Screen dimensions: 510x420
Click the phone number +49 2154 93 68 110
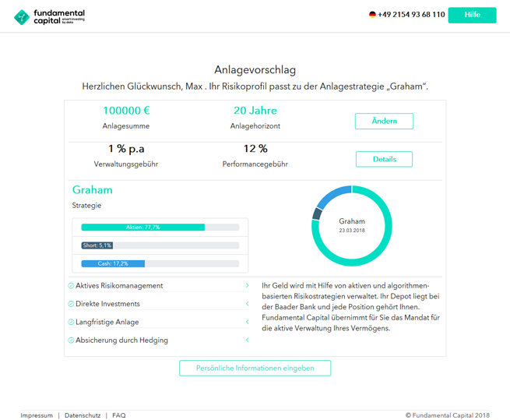pyautogui.click(x=411, y=15)
